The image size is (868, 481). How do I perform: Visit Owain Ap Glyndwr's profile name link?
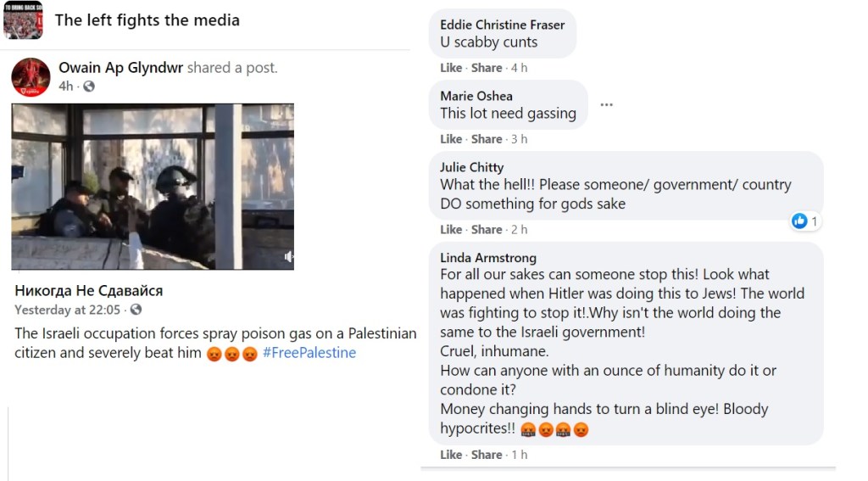point(120,68)
